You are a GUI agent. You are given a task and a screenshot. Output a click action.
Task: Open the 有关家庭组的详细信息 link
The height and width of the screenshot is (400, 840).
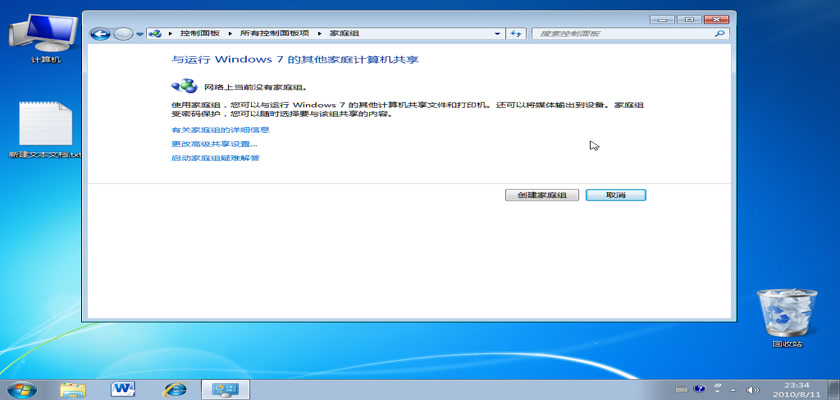[x=220, y=130]
